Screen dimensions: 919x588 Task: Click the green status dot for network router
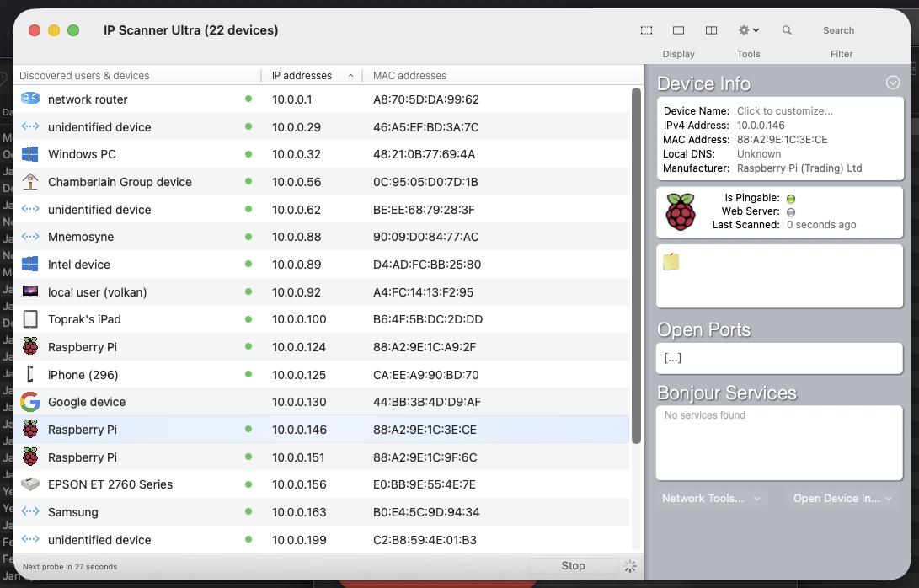(248, 99)
